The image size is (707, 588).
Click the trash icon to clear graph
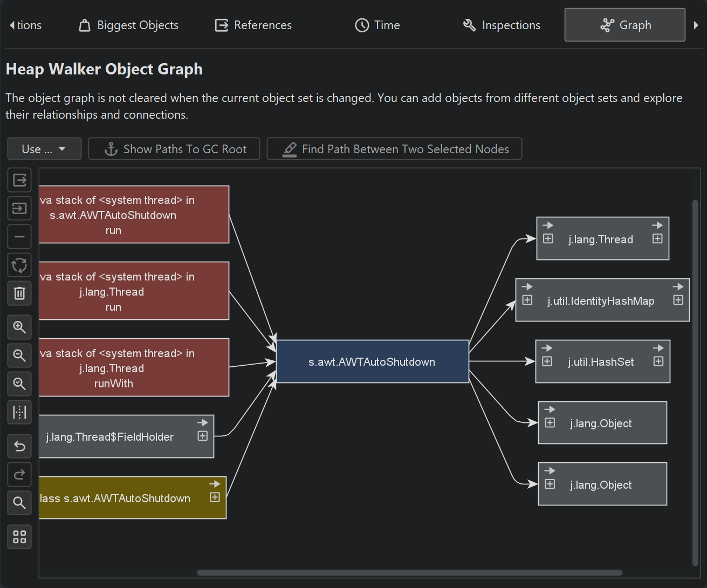tap(19, 293)
